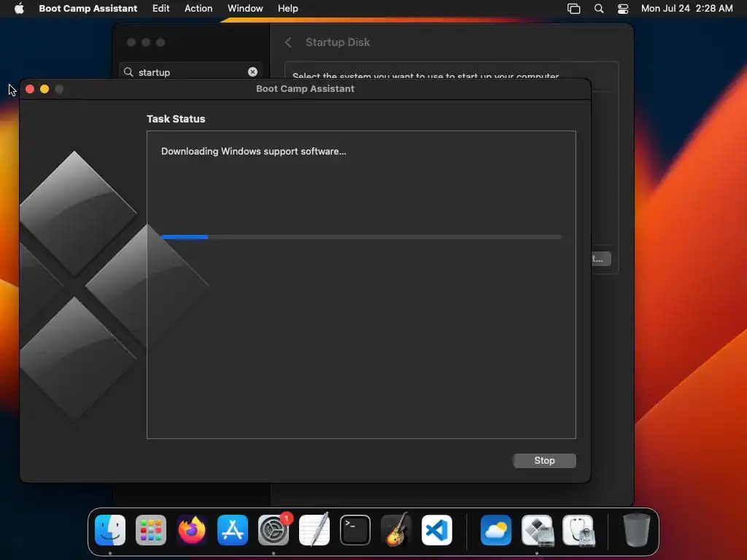Image resolution: width=747 pixels, height=560 pixels.
Task: Open Disk Utility from the Dock
Action: click(578, 530)
